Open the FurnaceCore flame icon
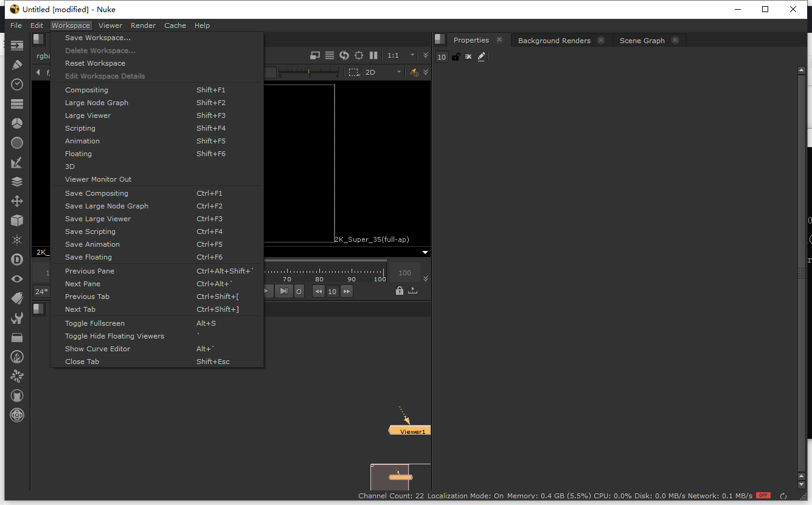812x505 pixels. coord(17,357)
